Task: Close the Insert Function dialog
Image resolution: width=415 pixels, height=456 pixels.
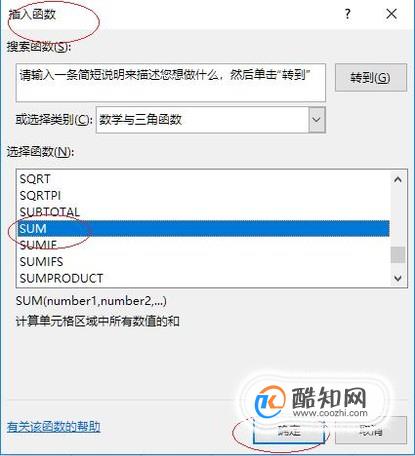Action: 391,14
